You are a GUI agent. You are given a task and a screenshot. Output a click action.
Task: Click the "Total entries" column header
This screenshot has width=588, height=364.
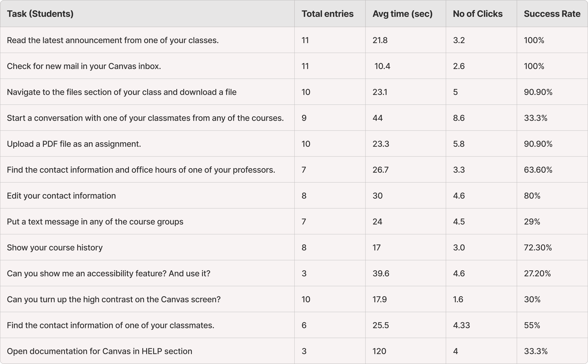327,14
